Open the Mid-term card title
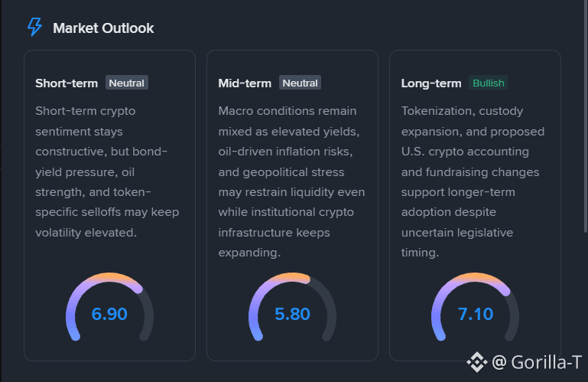The width and height of the screenshot is (588, 382). pos(245,83)
